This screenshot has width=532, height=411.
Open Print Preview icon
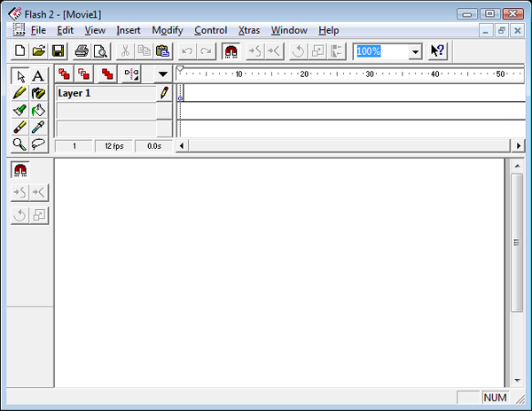tap(100, 51)
